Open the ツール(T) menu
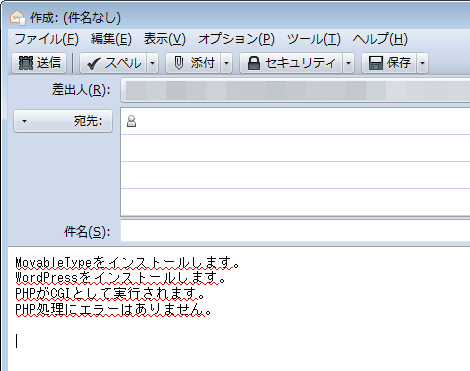The width and height of the screenshot is (470, 371). 314,39
